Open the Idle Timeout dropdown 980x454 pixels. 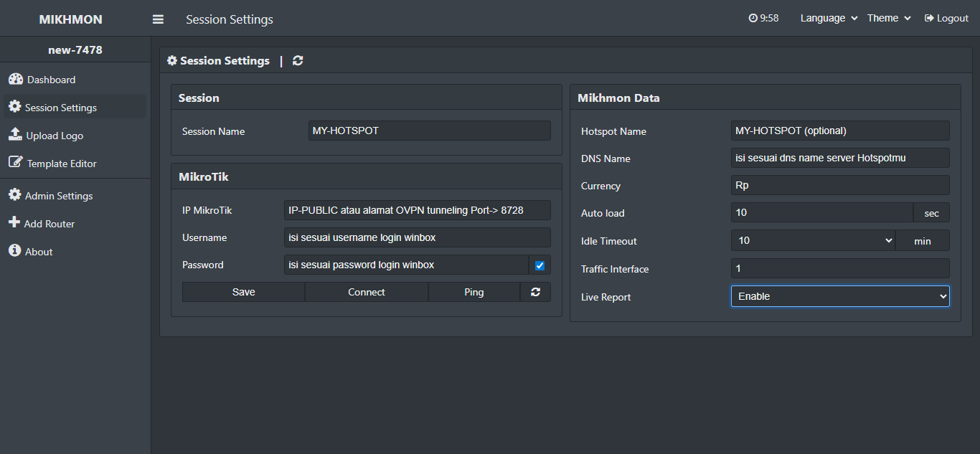tap(813, 241)
